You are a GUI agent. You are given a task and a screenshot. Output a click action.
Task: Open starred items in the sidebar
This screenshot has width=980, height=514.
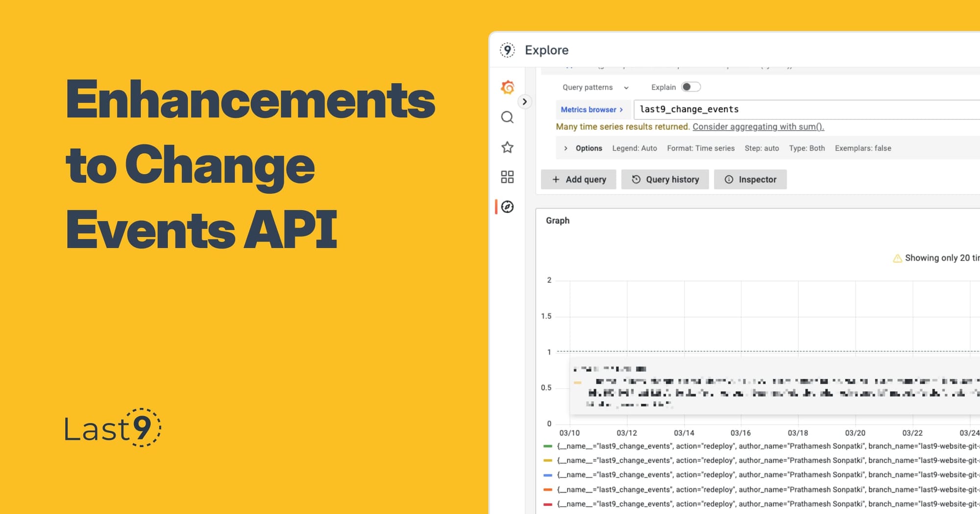click(507, 147)
